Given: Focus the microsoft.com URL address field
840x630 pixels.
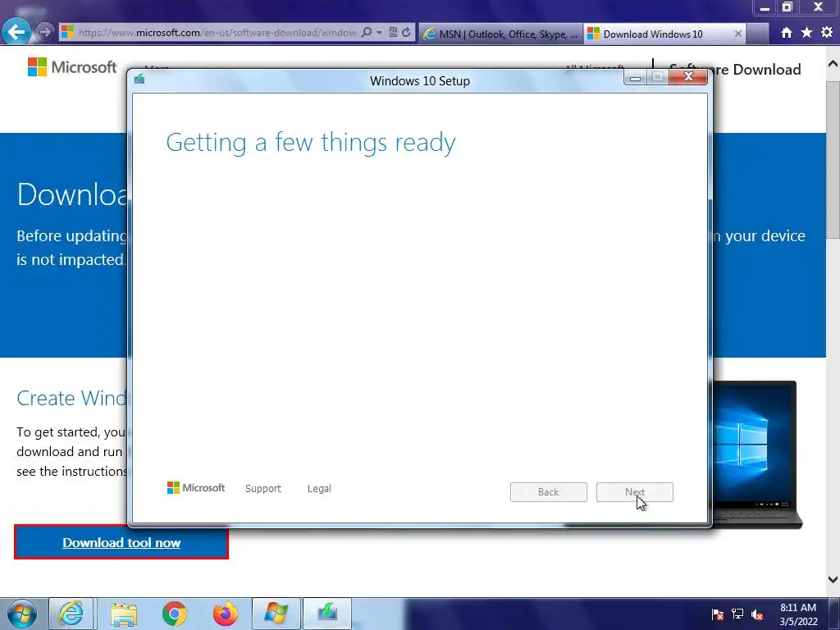Looking at the screenshot, I should [x=217, y=33].
